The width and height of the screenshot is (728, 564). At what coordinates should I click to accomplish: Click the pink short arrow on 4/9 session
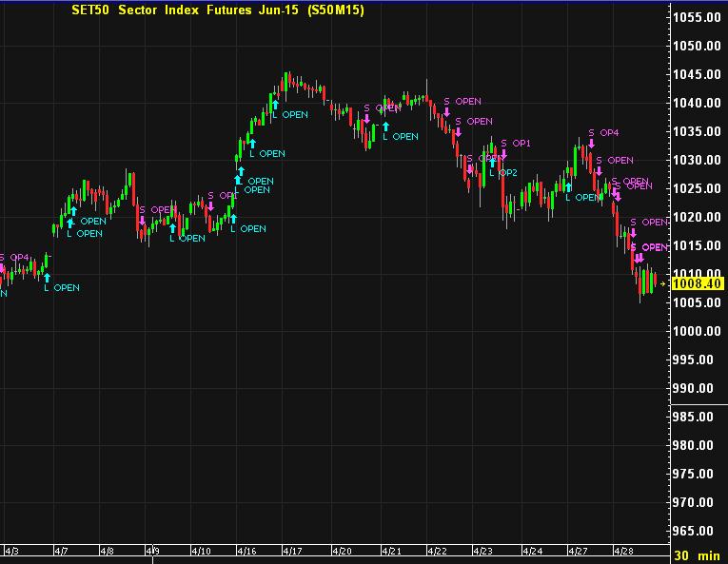142,221
